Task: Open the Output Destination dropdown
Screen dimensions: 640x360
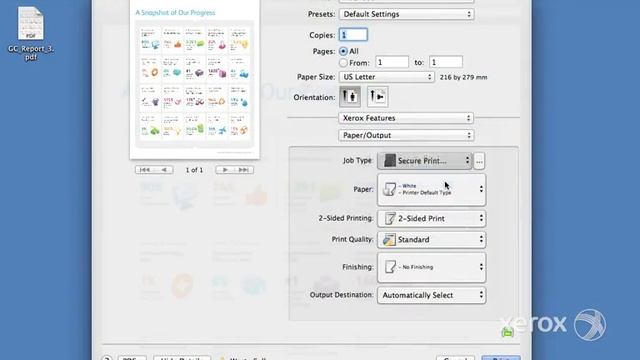Action: click(431, 295)
